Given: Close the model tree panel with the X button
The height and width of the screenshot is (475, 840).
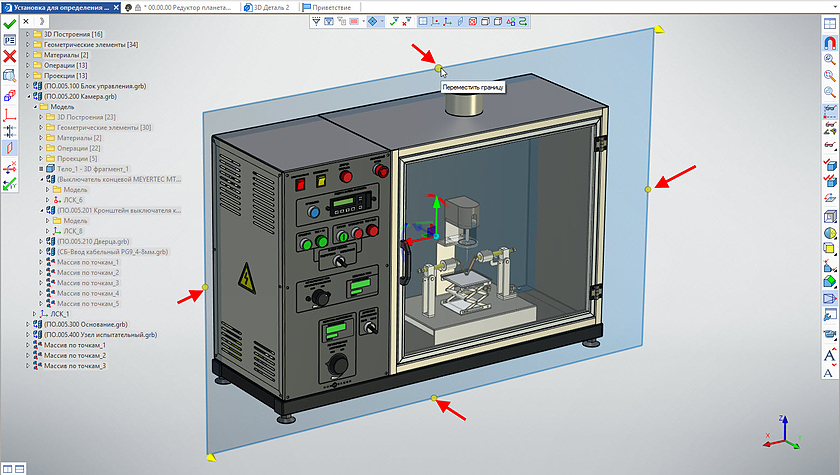Looking at the screenshot, I should point(27,20).
